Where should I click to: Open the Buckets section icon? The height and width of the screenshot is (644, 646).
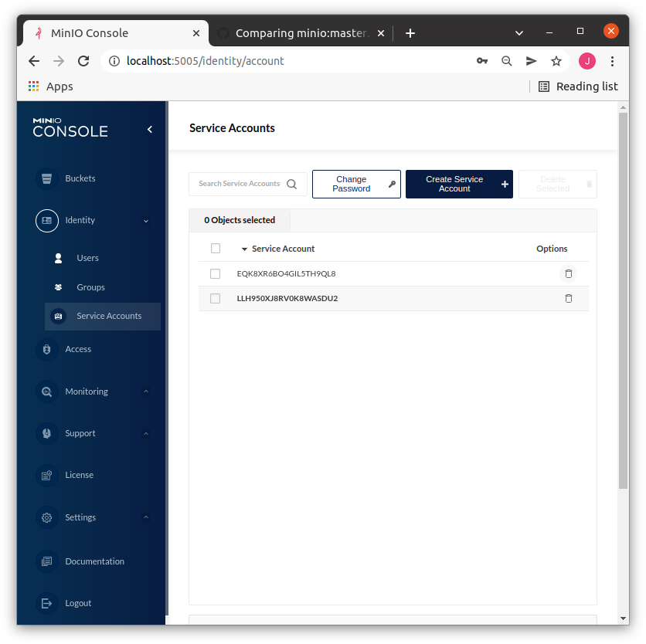(x=46, y=178)
